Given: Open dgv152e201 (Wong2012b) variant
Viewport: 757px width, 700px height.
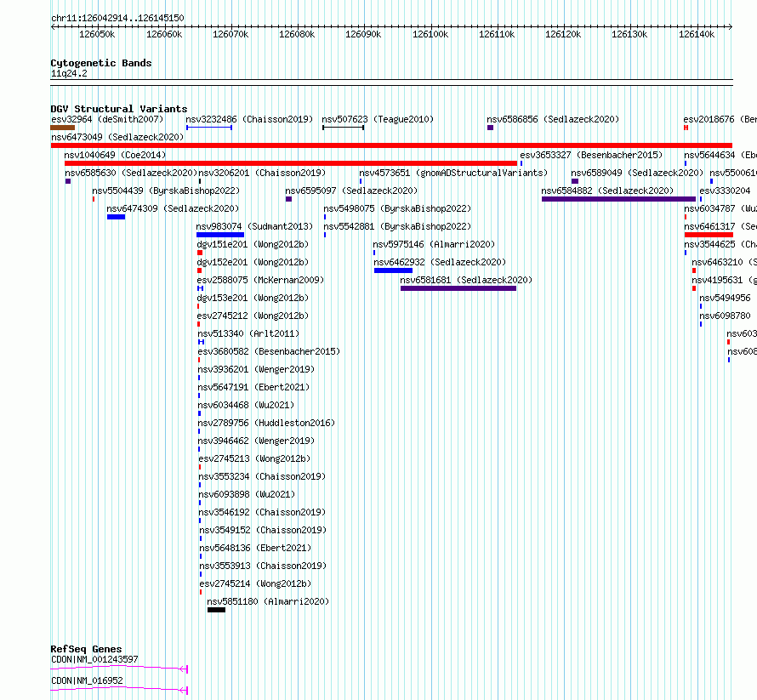Looking at the screenshot, I should [x=253, y=262].
